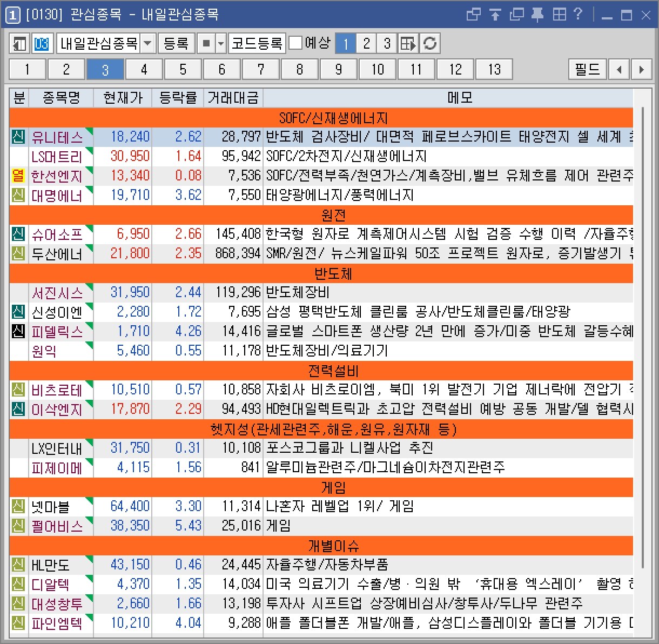Click the 메모 column header
The width and height of the screenshot is (659, 644).
(x=448, y=98)
